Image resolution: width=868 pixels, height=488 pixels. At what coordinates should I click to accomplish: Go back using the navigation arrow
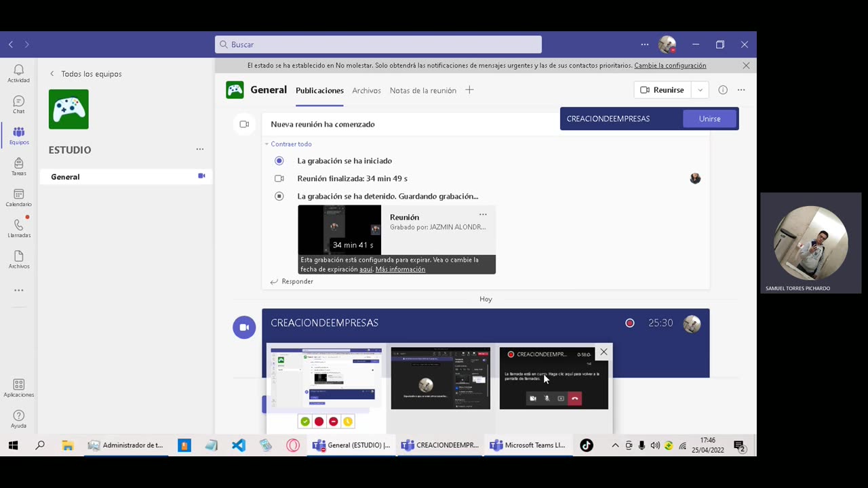[x=11, y=44]
